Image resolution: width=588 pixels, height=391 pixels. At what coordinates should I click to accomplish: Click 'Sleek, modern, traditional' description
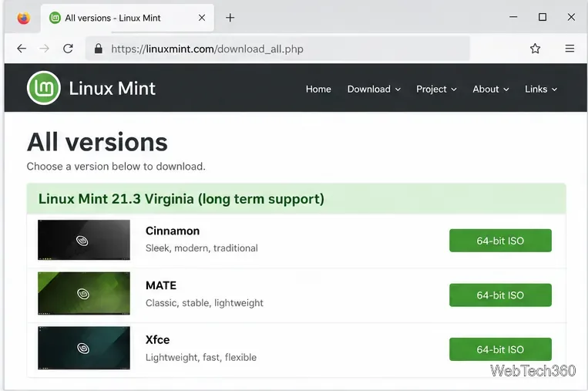(x=202, y=248)
